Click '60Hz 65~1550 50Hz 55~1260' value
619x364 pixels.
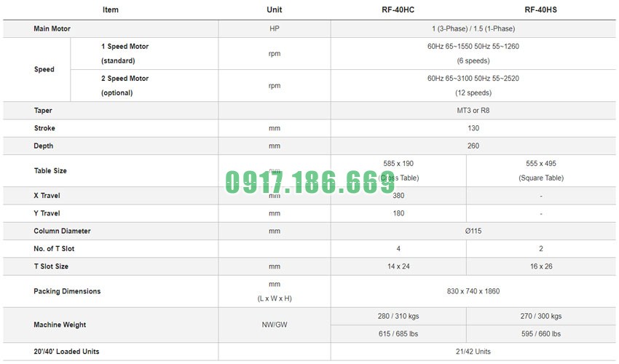coord(473,47)
